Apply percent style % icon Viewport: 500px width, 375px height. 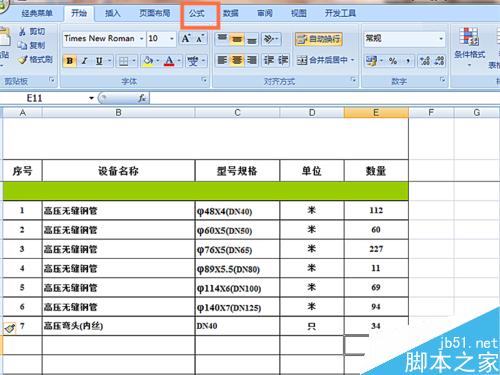pyautogui.click(x=393, y=61)
